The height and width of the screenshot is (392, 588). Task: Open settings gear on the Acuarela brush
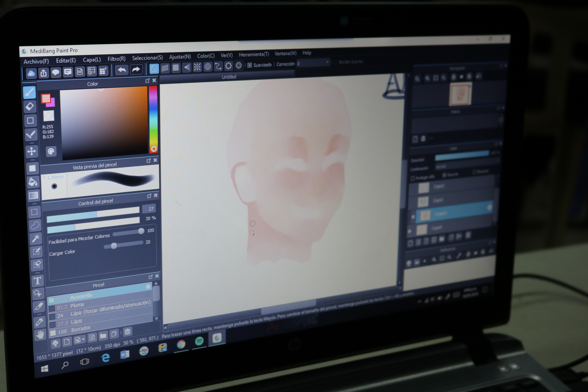[x=148, y=287]
